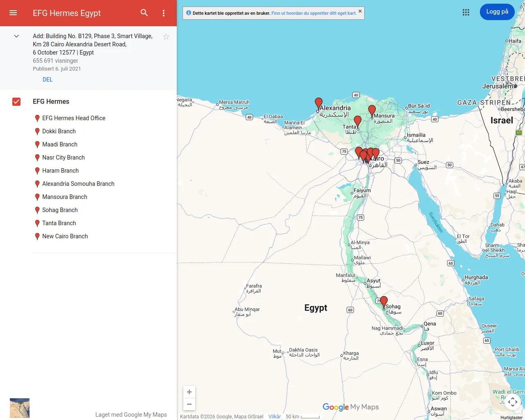Open the Hurtigtaster keyboard shortcuts
The image size is (525, 420).
point(511,418)
